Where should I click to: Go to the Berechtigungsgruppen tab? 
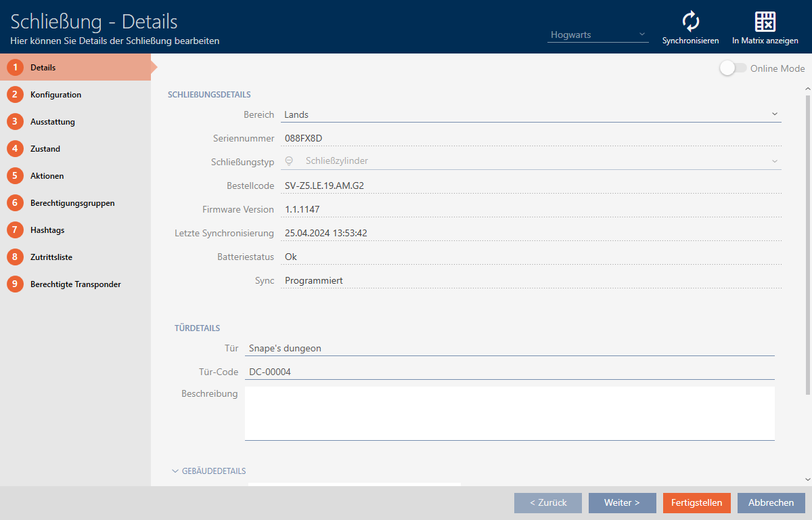(72, 203)
